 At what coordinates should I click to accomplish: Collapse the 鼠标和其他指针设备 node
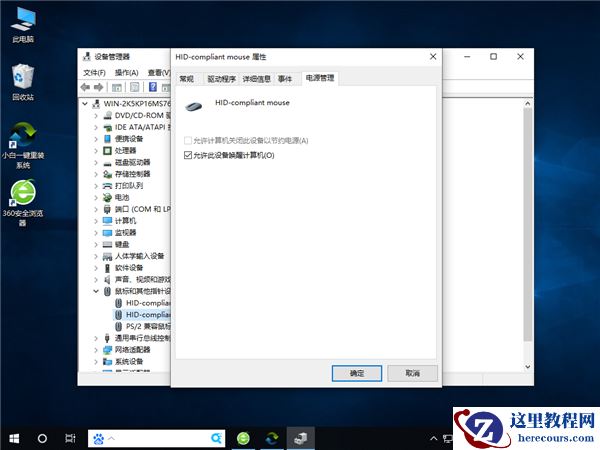click(96, 291)
